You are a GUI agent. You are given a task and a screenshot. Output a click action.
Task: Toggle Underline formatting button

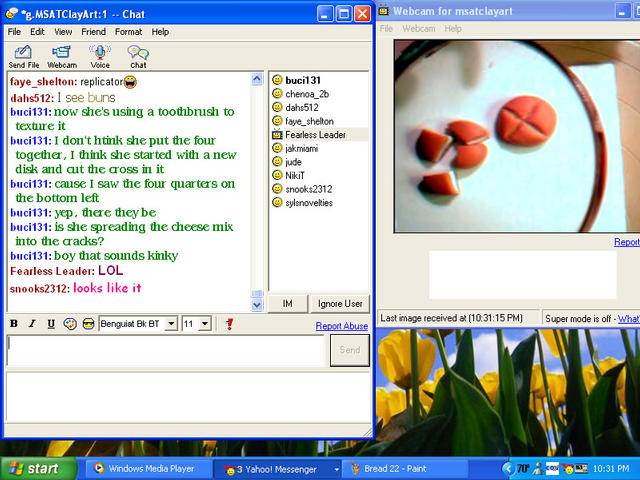pos(51,324)
